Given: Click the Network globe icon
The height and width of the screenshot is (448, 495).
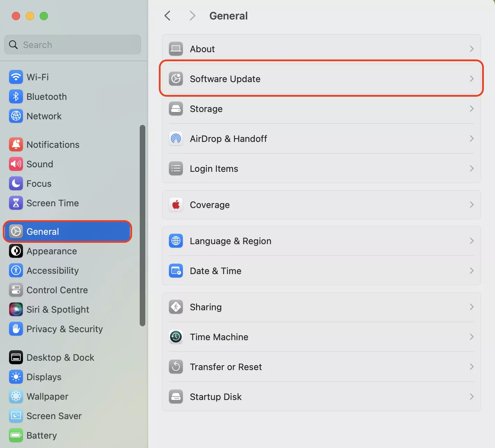Looking at the screenshot, I should tap(16, 116).
